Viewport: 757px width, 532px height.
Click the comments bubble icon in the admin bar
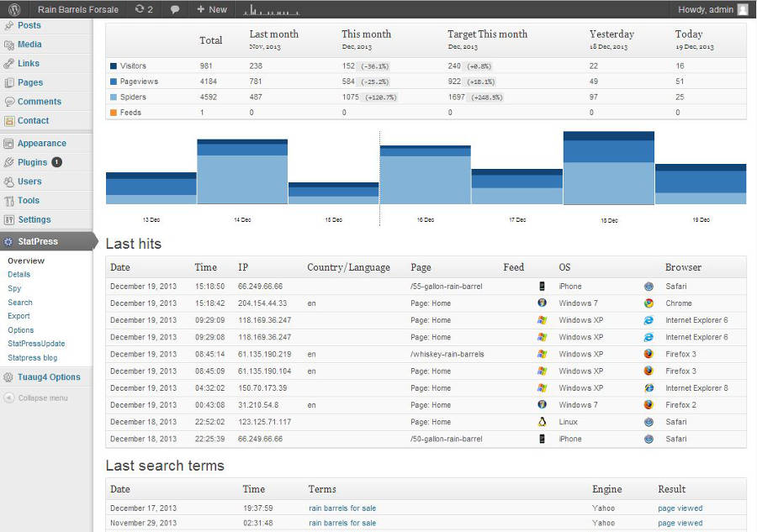coord(175,9)
